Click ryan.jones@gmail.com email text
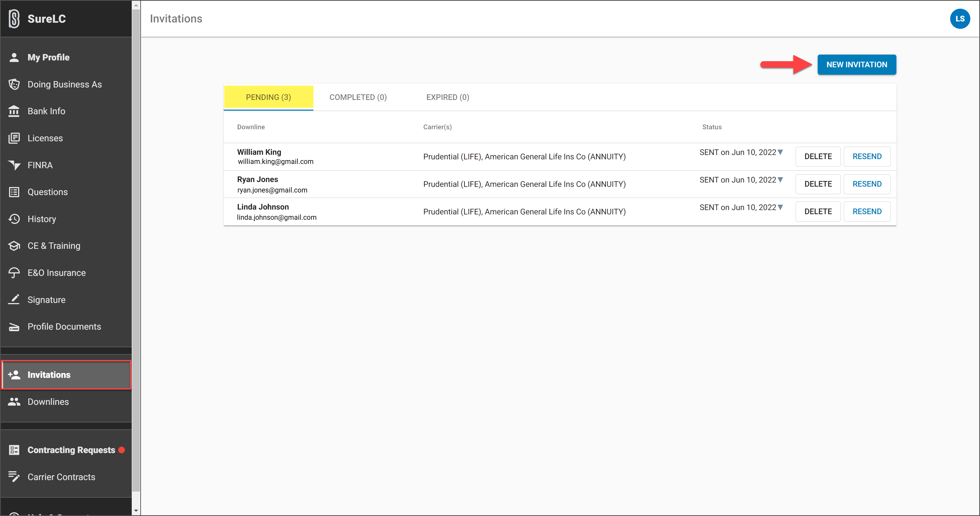Screen dimensions: 980x516 point(272,190)
